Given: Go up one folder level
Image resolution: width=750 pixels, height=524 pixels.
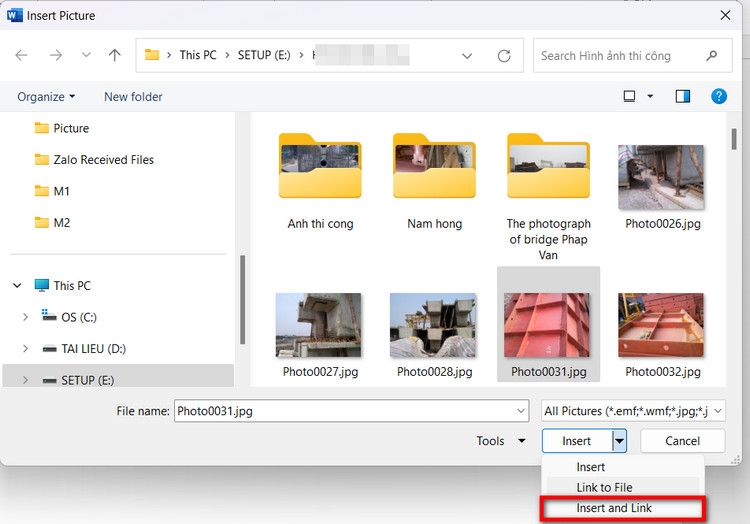Looking at the screenshot, I should pos(114,55).
